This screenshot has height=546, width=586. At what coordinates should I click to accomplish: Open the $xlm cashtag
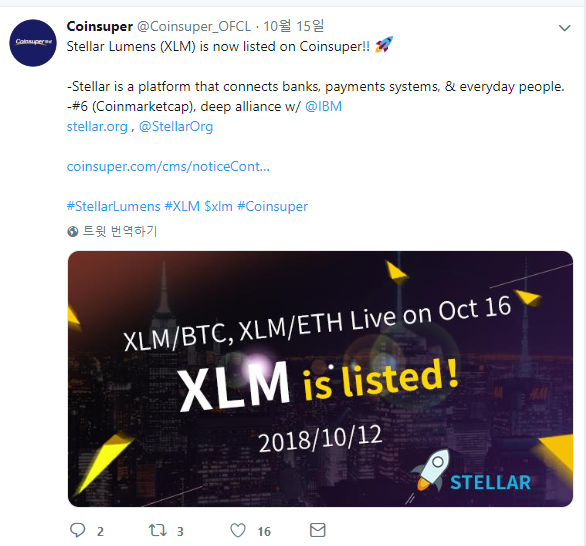coord(219,206)
